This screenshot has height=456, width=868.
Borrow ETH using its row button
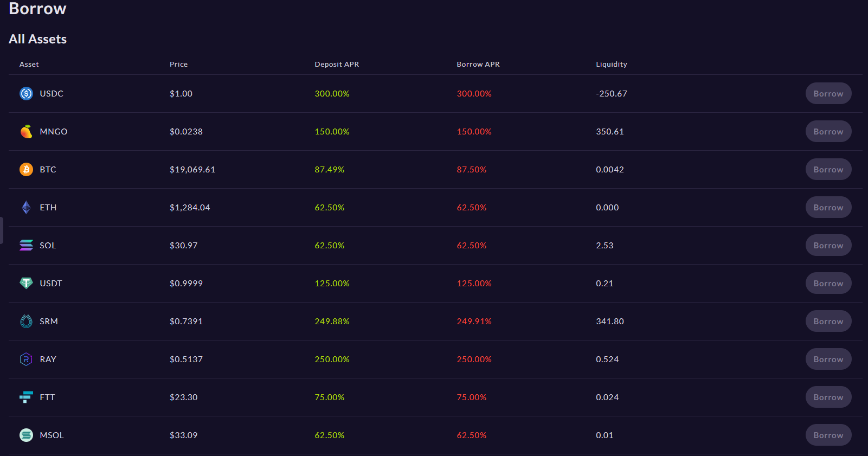828,208
